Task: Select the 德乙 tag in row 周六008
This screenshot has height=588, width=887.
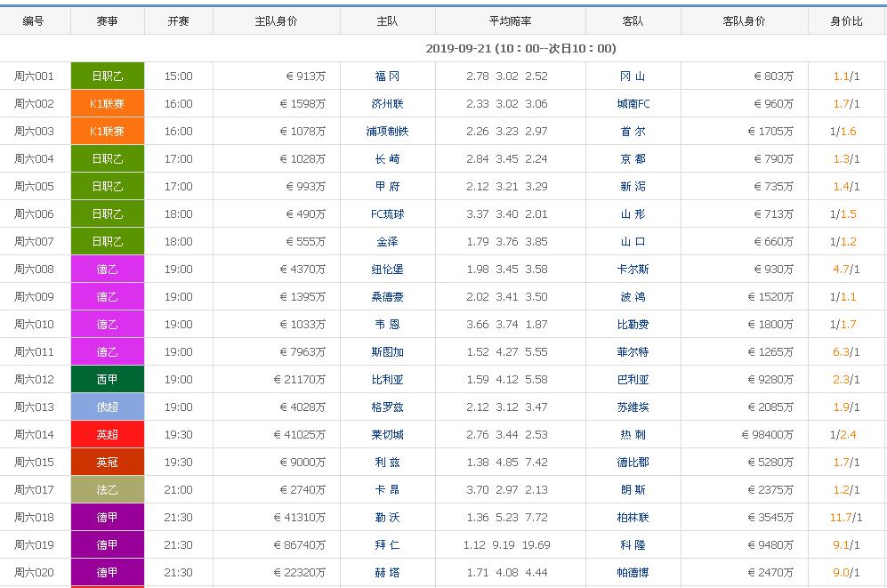Action: [108, 270]
